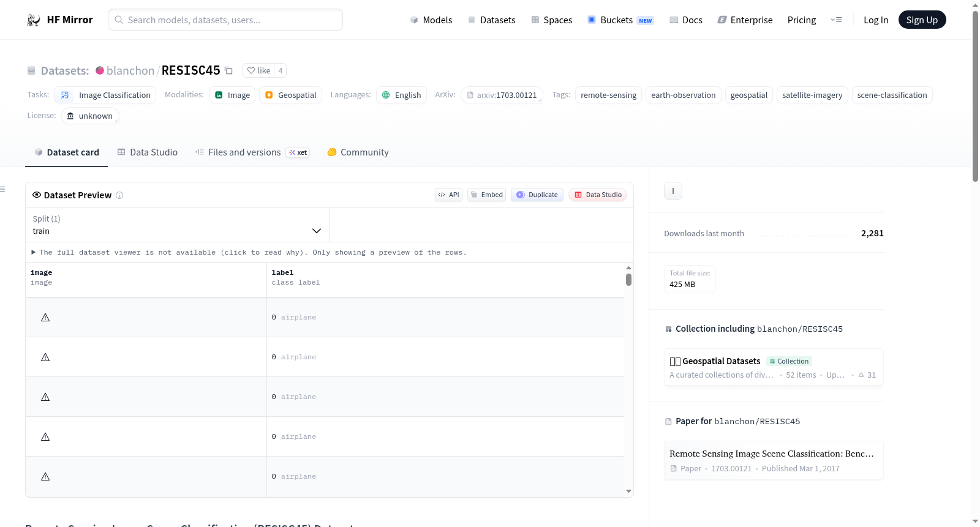980x527 pixels.
Task: Click the like count 4
Action: tap(281, 70)
